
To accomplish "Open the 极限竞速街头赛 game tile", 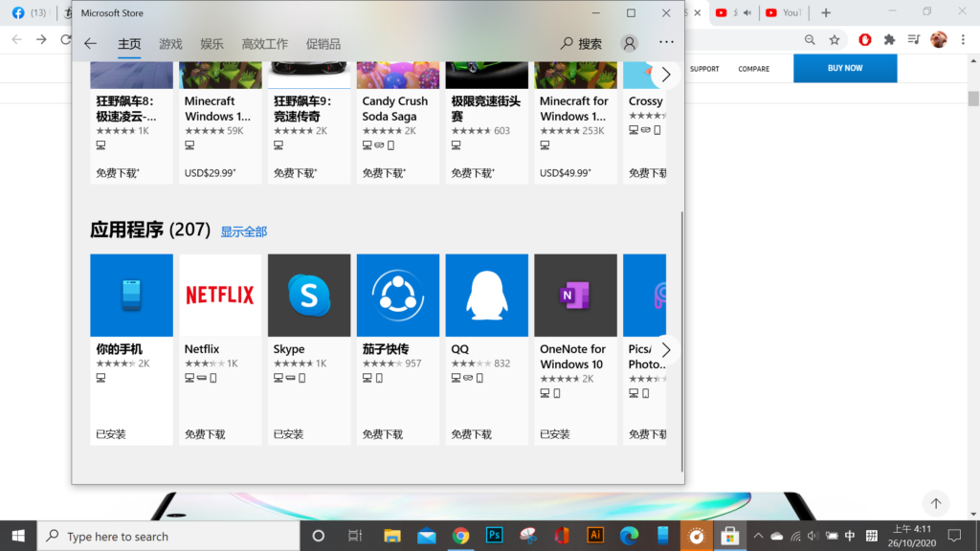I will [486, 122].
